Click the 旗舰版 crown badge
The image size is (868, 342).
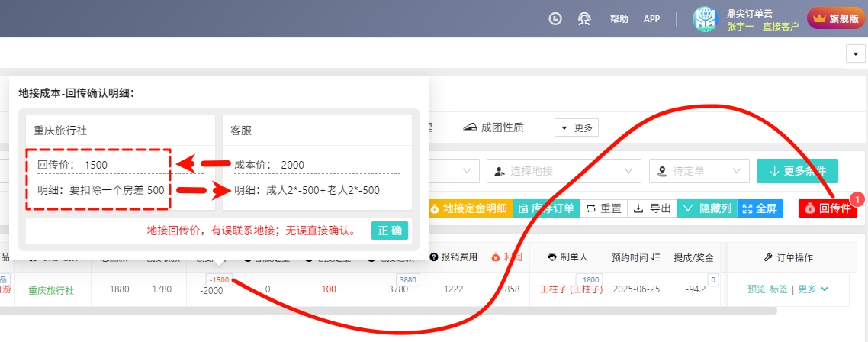coord(837,18)
